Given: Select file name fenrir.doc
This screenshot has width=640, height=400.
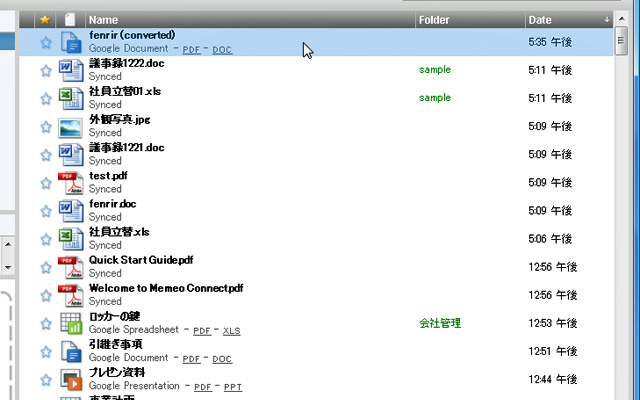Looking at the screenshot, I should tap(113, 204).
